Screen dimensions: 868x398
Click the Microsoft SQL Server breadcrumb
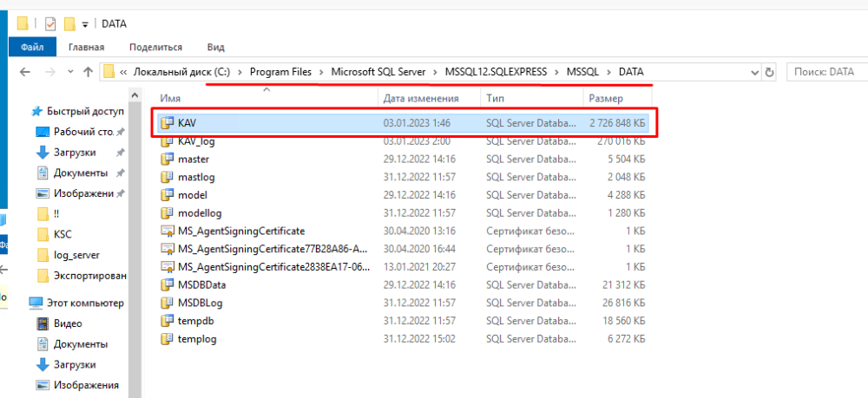378,72
